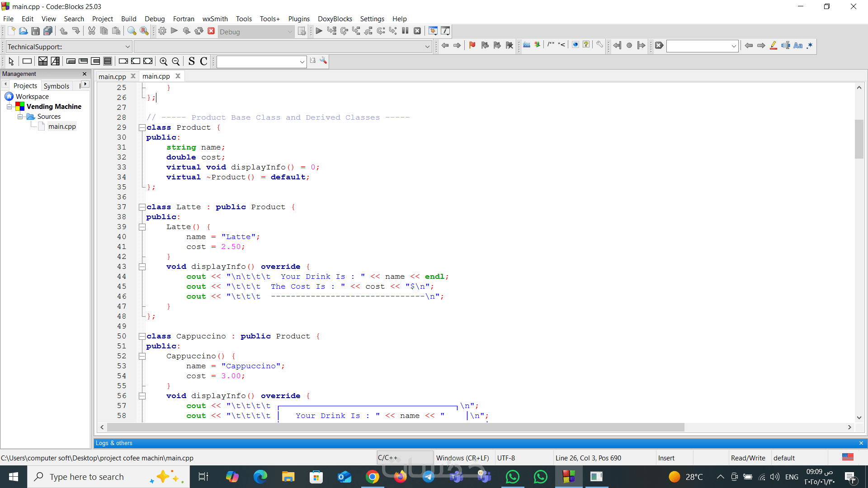The width and height of the screenshot is (868, 488).
Task: Open main.cpp in the Sources tree
Action: 62,127
